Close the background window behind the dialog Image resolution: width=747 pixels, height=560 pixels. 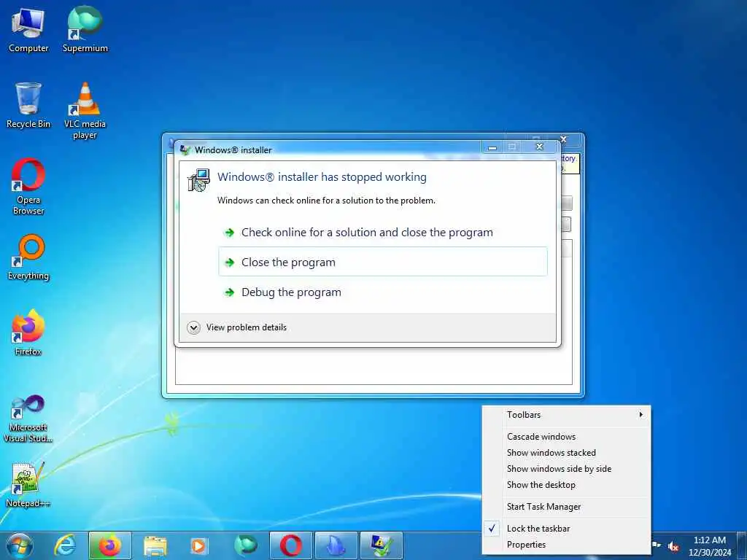point(564,139)
